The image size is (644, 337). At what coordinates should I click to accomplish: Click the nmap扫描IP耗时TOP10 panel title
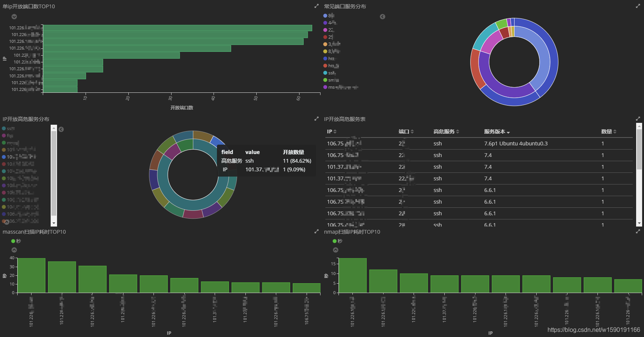(352, 232)
